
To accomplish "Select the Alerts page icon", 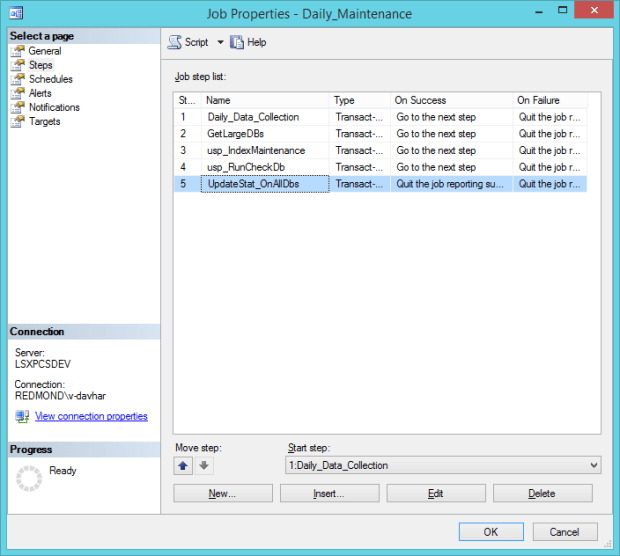I will pos(18,93).
